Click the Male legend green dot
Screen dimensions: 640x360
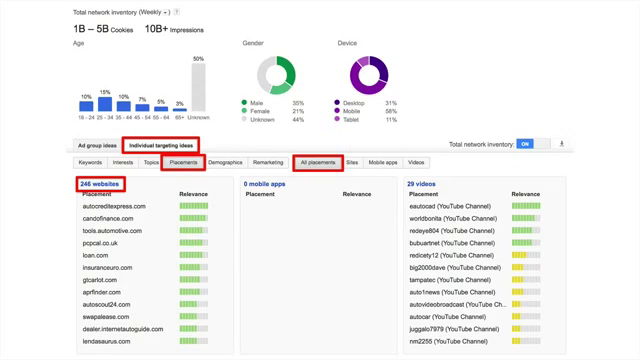pos(244,102)
